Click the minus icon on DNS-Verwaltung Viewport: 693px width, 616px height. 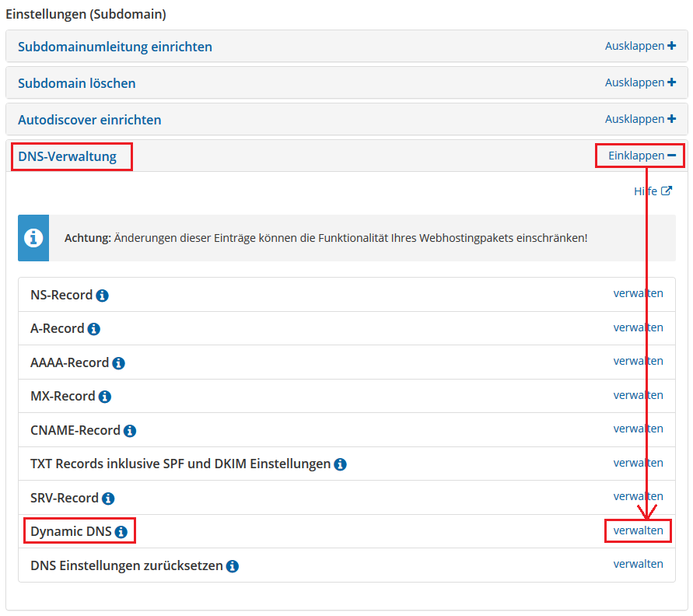pyautogui.click(x=672, y=156)
